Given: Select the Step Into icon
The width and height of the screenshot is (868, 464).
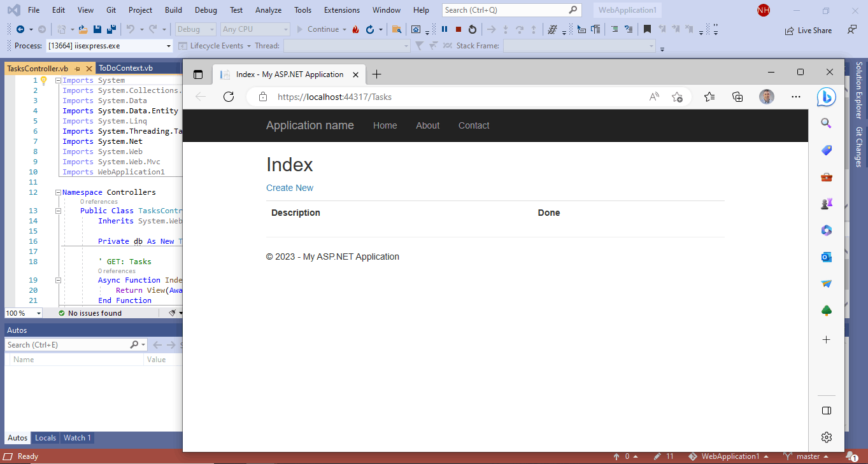Looking at the screenshot, I should [506, 29].
